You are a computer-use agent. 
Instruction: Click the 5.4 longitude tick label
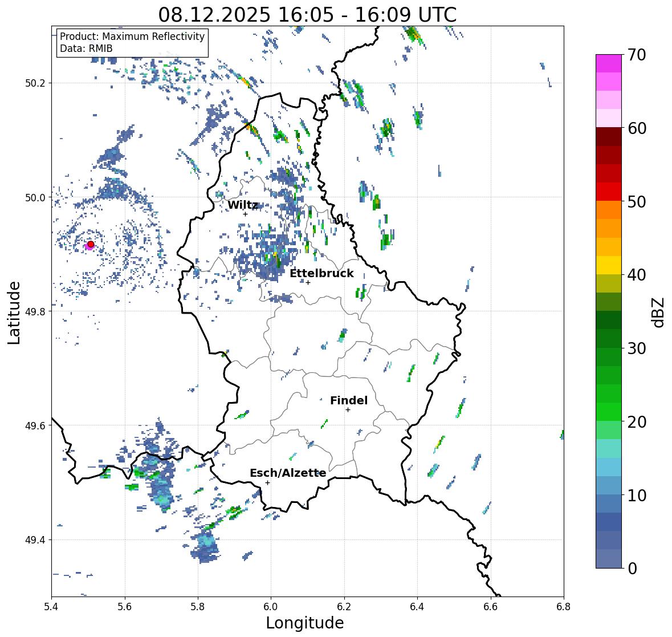tap(51, 607)
